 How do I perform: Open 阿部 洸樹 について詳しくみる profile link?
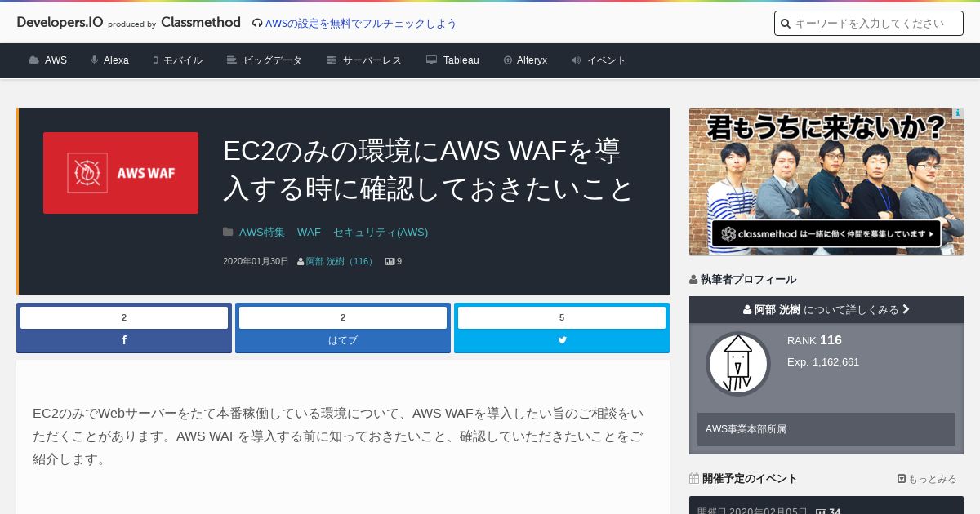pos(826,310)
